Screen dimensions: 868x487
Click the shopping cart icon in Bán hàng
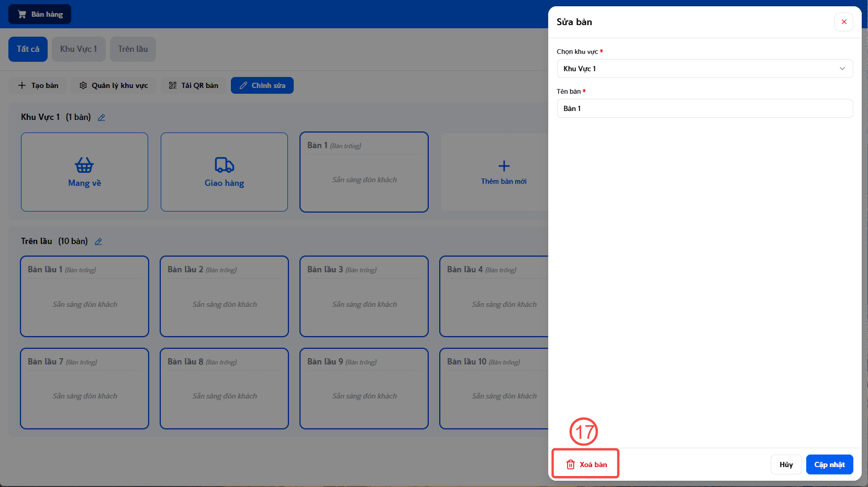(x=22, y=14)
